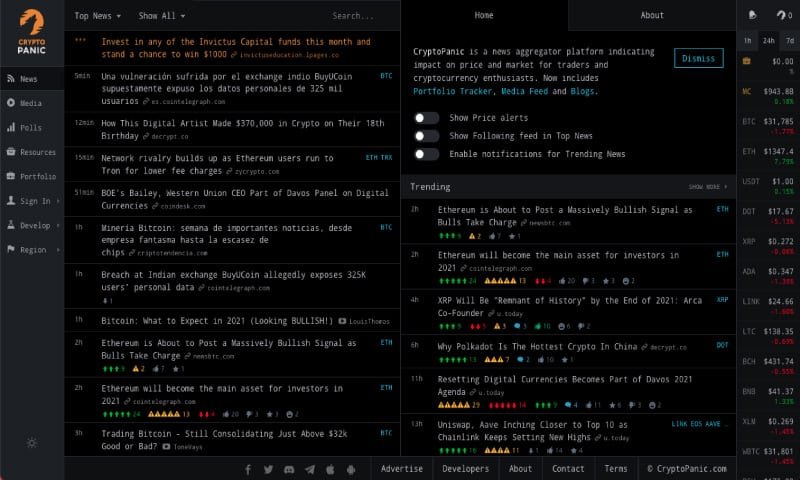Screen dimensions: 800x480
Task: Click the ETH price row
Action: (768, 155)
